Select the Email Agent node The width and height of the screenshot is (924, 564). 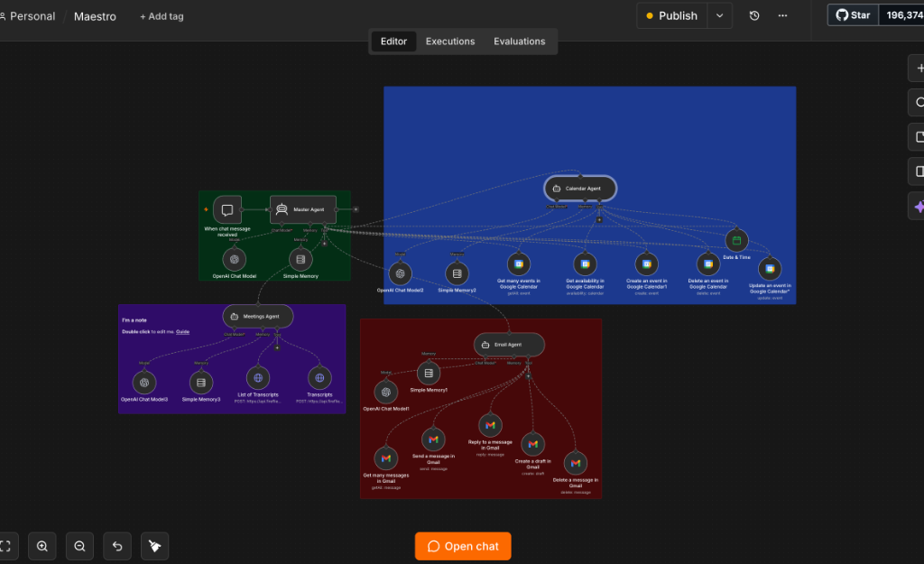click(509, 345)
